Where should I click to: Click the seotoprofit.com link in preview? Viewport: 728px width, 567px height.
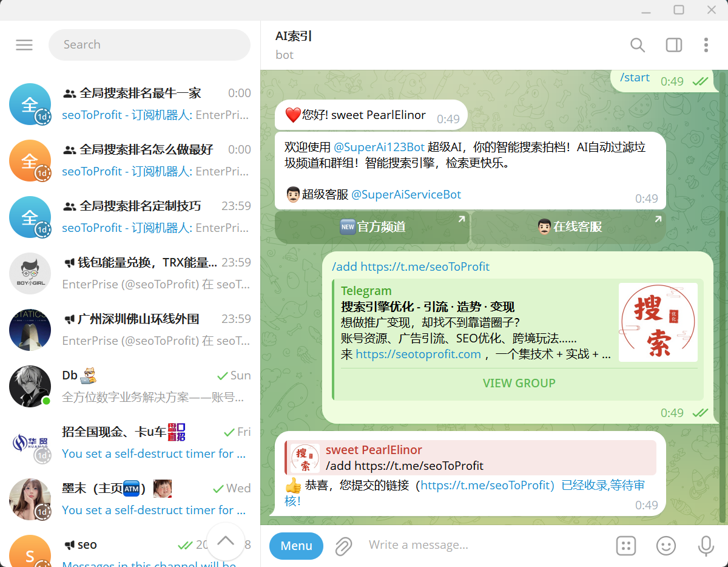(418, 355)
